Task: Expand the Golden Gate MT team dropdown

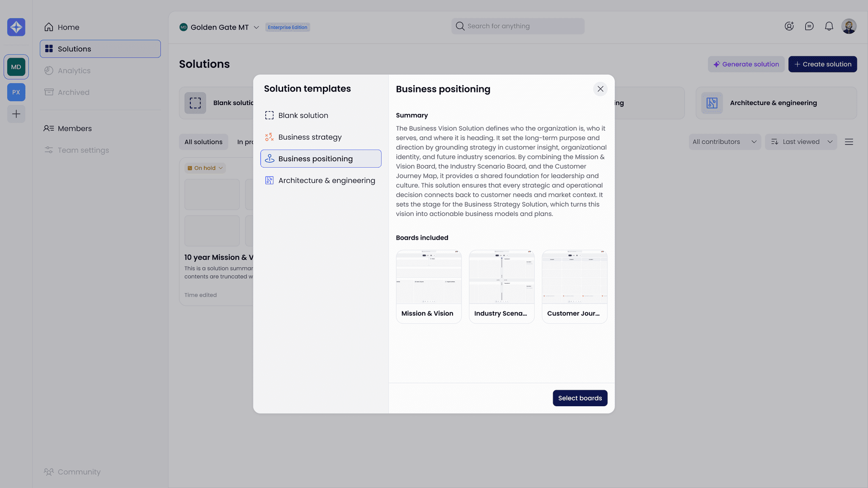Action: point(256,28)
